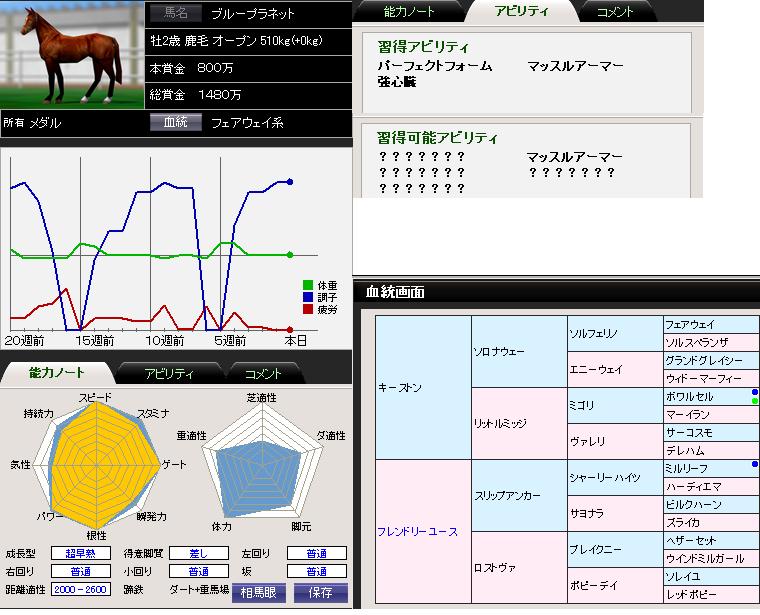Image resolution: width=760 pixels, height=615 pixels.
Task: Click the 右回り field showing 普通
Action: pos(81,571)
